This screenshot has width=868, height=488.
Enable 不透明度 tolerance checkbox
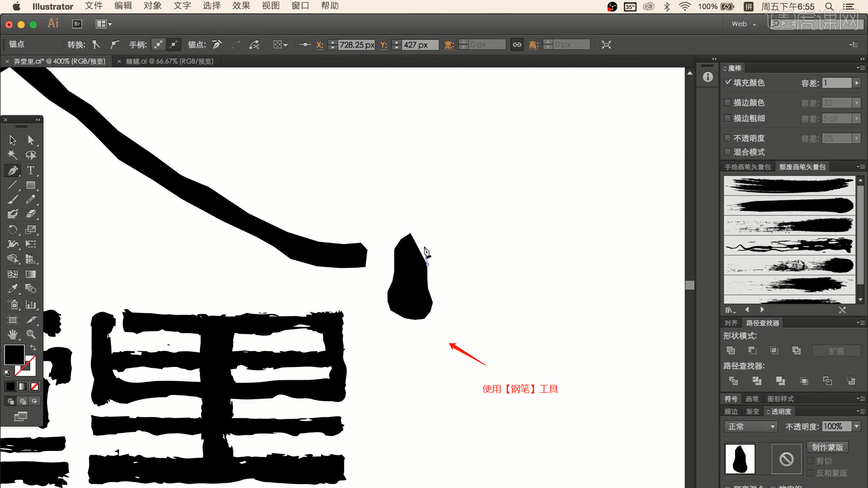(726, 138)
